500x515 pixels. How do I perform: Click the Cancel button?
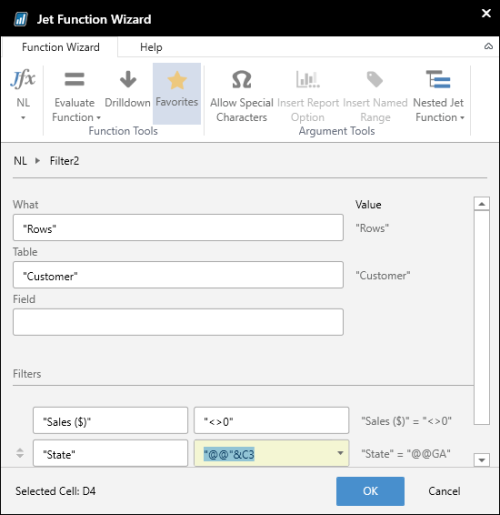(444, 491)
